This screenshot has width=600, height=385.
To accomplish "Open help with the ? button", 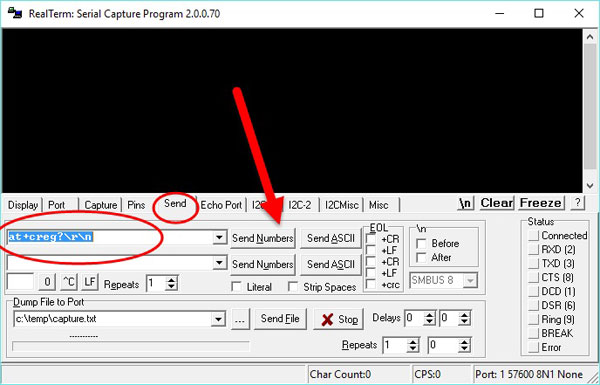I will click(x=577, y=202).
